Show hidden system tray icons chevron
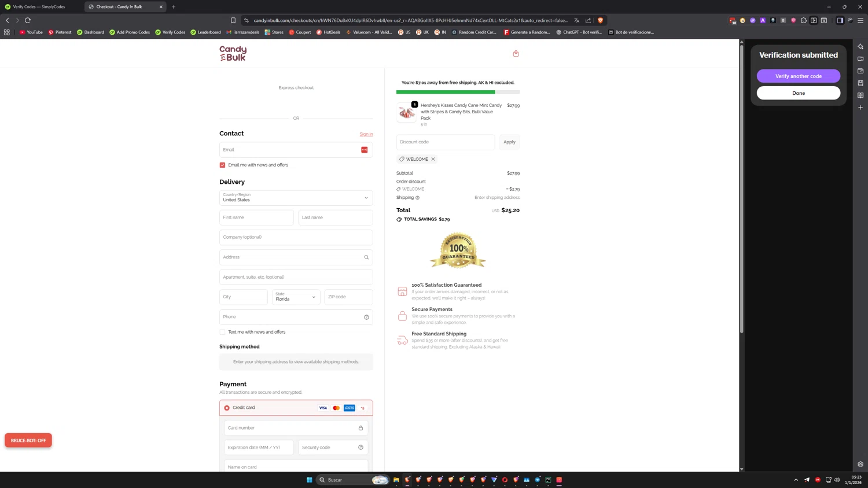Viewport: 868px width, 488px height. pyautogui.click(x=796, y=480)
